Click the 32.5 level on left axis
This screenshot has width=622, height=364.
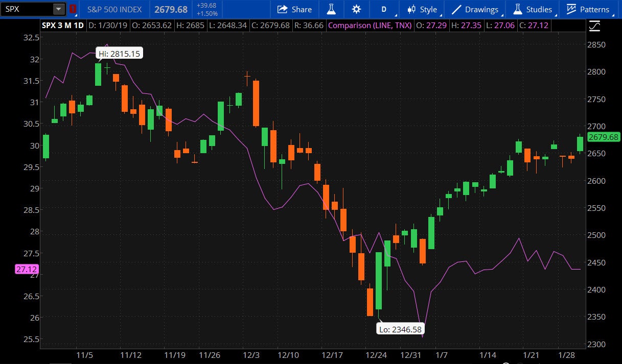pyautogui.click(x=31, y=37)
